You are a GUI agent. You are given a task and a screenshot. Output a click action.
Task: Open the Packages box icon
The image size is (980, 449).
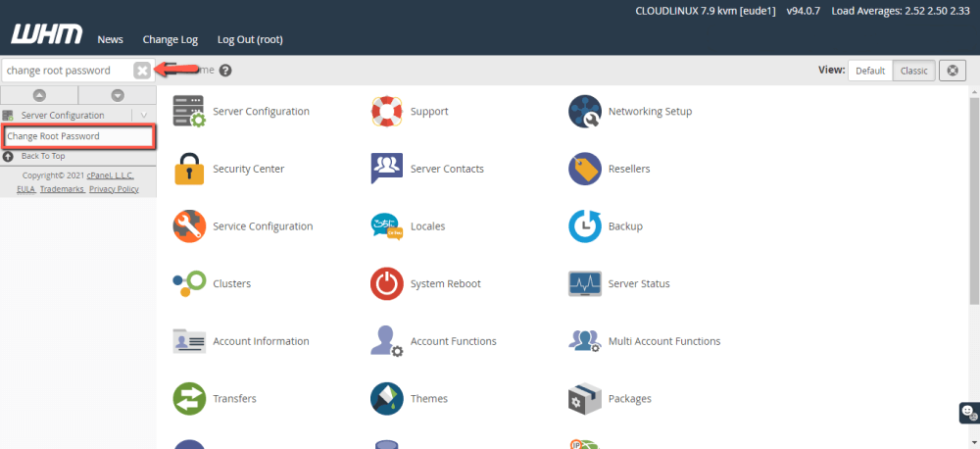pos(584,399)
